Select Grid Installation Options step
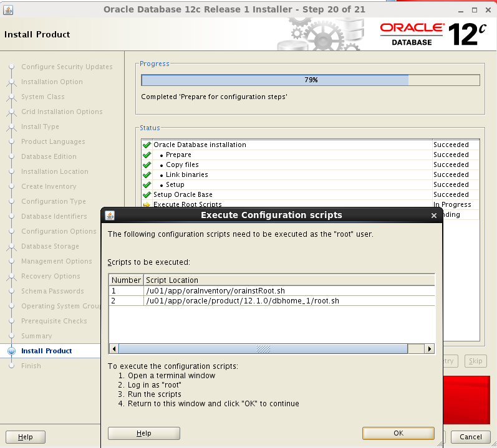 62,112
